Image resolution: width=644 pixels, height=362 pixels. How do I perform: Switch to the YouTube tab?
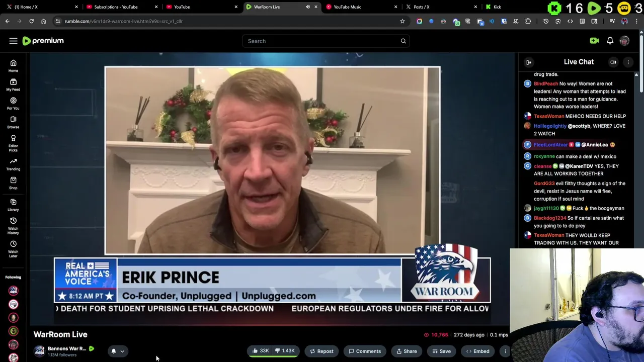pyautogui.click(x=202, y=7)
